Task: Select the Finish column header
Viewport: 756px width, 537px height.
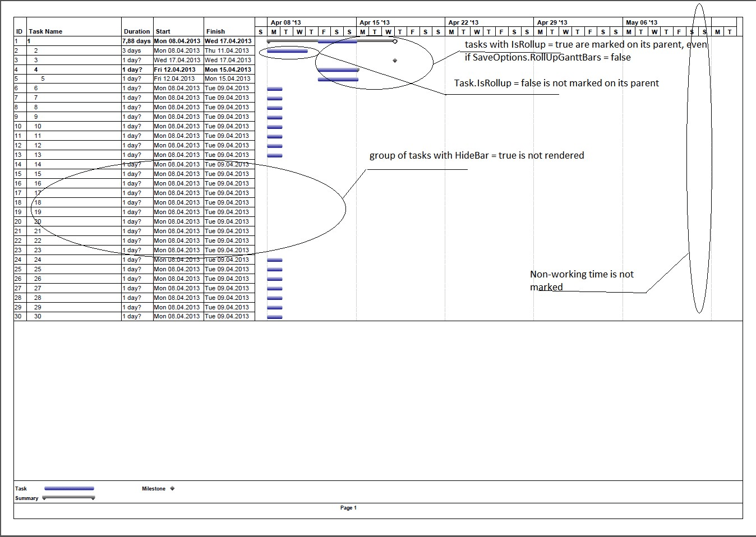Action: pos(215,31)
